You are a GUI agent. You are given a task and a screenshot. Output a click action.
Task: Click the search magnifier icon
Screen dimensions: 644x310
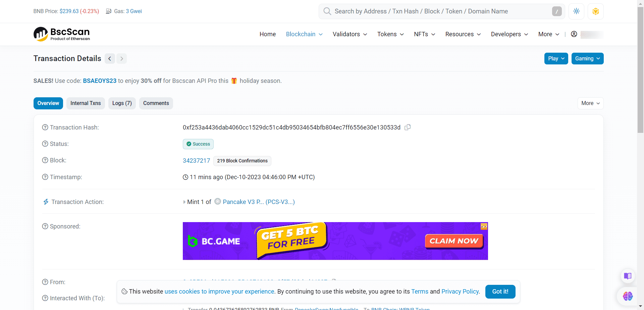click(x=327, y=11)
